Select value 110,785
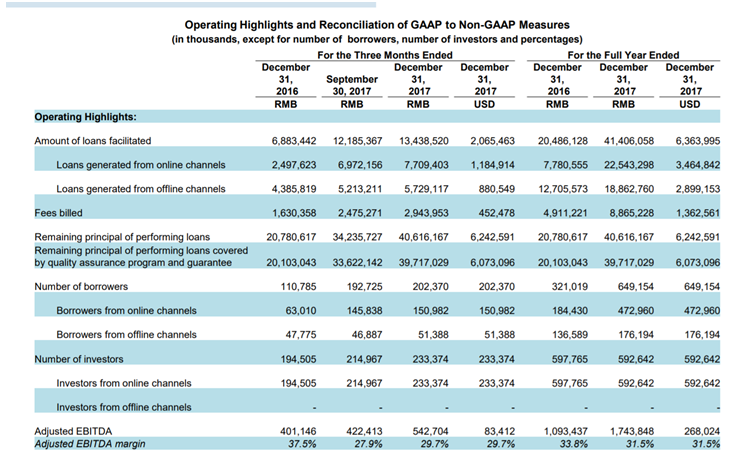The width and height of the screenshot is (729, 451). pos(298,286)
